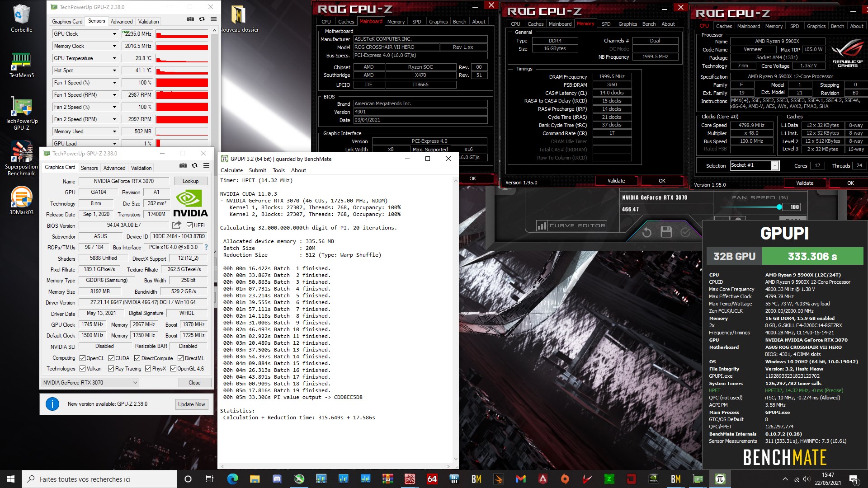Screen dimensions: 868x488
Task: Open the Task View taskbar button
Action: pos(209,479)
